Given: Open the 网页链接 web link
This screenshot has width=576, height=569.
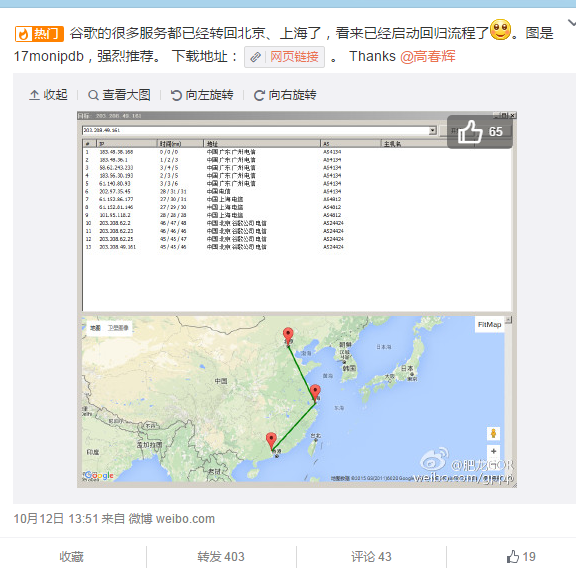Looking at the screenshot, I should coord(284,57).
